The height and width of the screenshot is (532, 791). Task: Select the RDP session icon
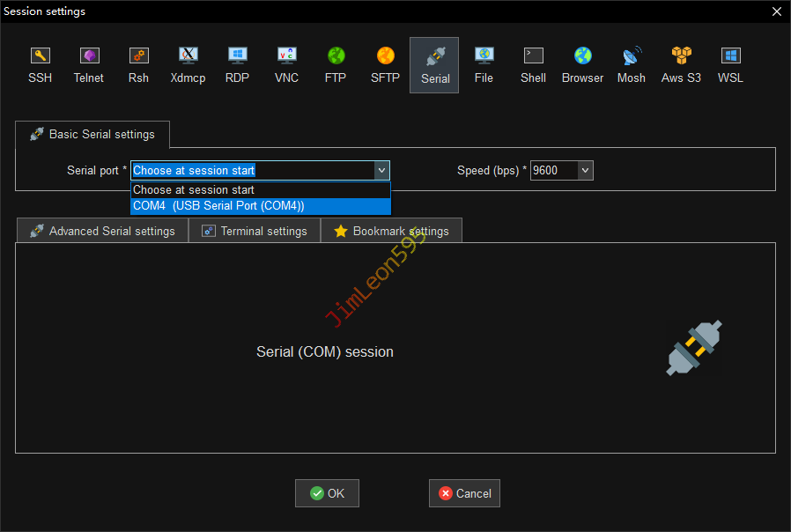point(237,64)
